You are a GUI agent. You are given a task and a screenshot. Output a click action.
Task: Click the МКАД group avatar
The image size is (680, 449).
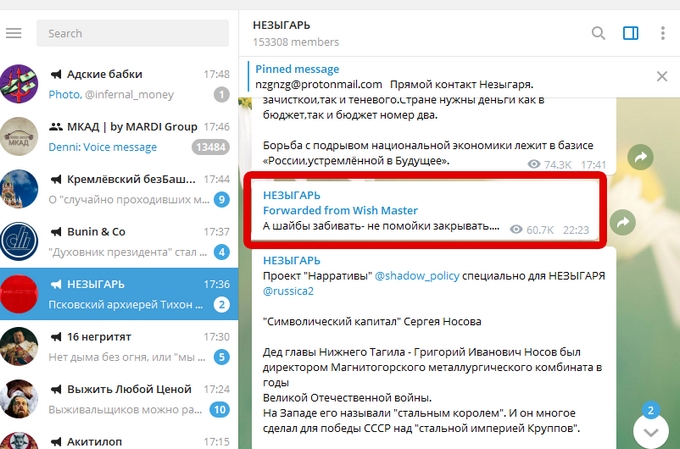coord(19,136)
